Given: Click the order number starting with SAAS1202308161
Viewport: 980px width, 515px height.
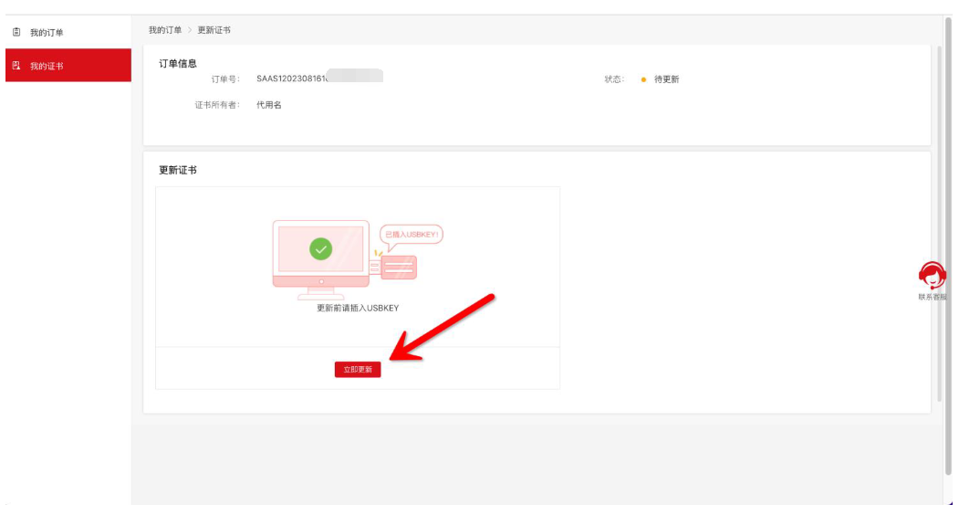Looking at the screenshot, I should coord(290,79).
